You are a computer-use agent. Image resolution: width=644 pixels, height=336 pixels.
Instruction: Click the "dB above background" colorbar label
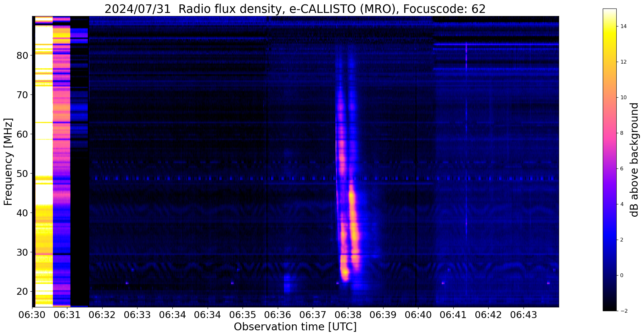coord(635,160)
